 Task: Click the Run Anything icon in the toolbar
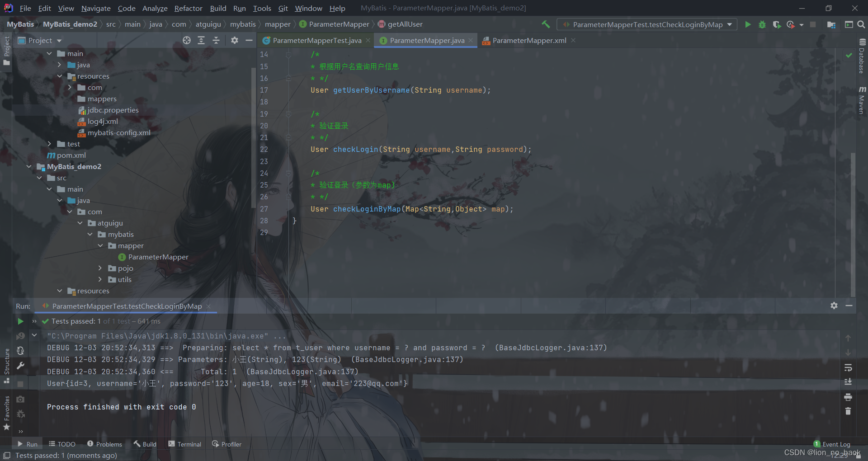(x=849, y=24)
